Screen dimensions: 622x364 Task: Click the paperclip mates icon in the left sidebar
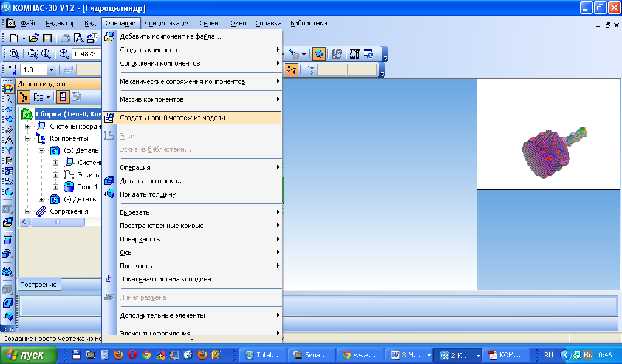coord(9,130)
